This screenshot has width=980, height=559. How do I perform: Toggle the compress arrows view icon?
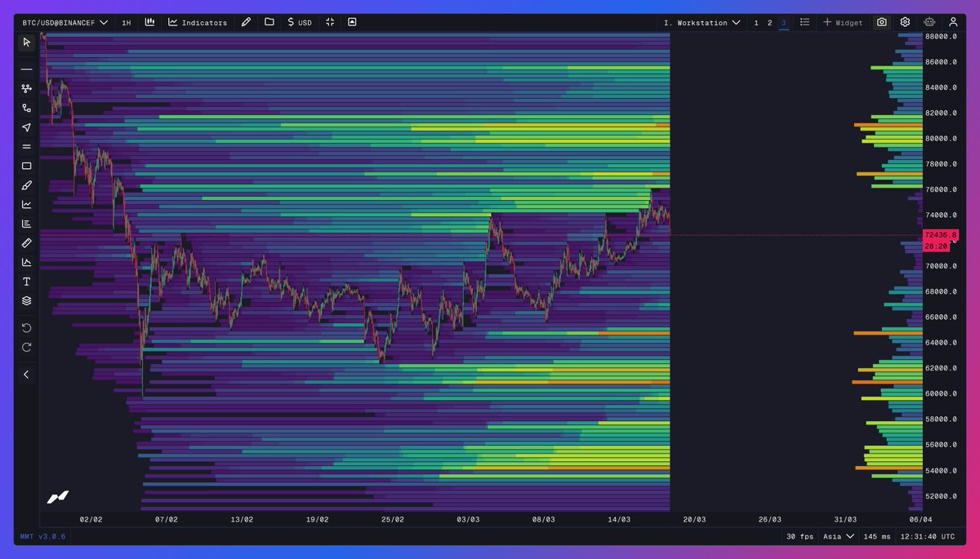[x=330, y=23]
